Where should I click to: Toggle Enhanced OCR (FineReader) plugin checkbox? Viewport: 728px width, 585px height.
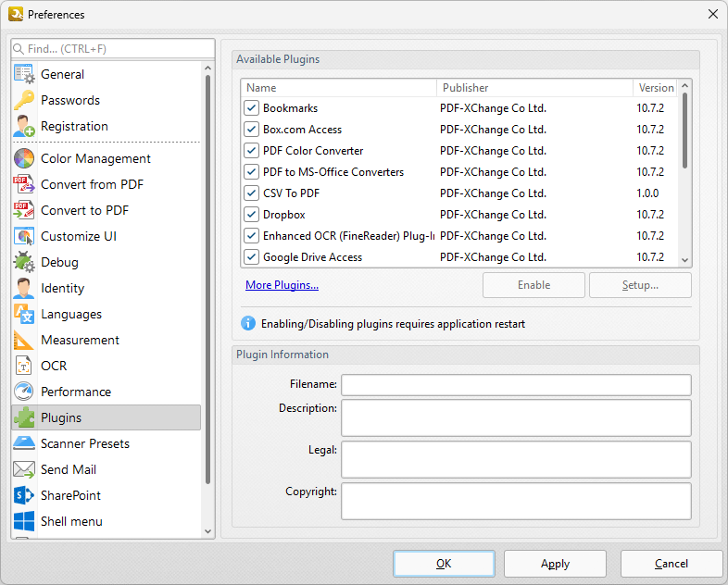(251, 236)
